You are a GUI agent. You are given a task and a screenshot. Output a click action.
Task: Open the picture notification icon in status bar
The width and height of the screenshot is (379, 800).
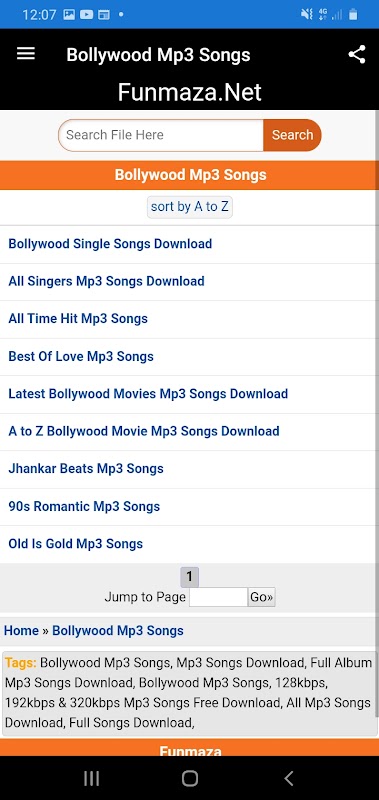pyautogui.click(x=69, y=14)
